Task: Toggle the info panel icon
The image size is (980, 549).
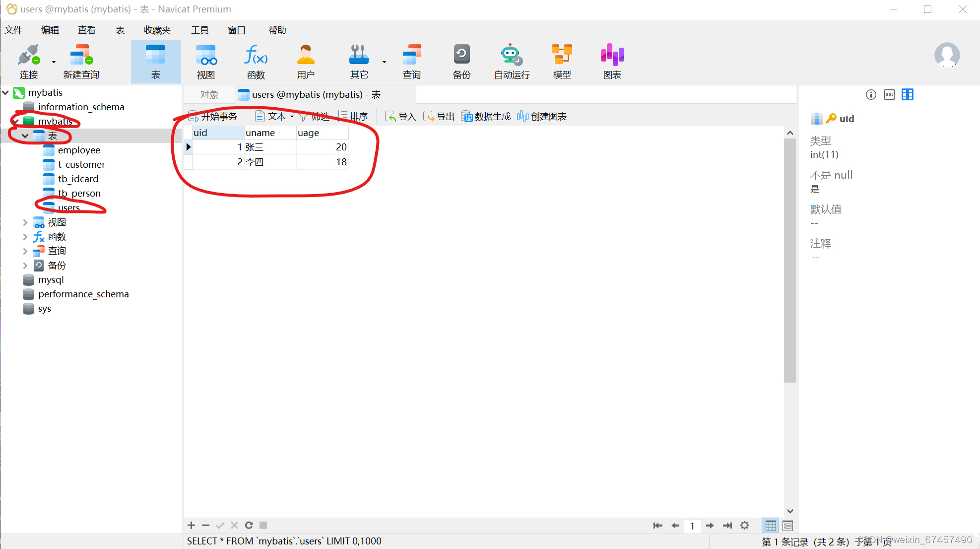Action: click(x=871, y=95)
